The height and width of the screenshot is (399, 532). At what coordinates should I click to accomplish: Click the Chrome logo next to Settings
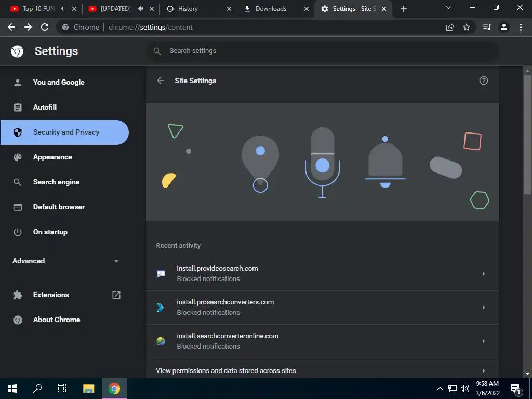point(17,51)
